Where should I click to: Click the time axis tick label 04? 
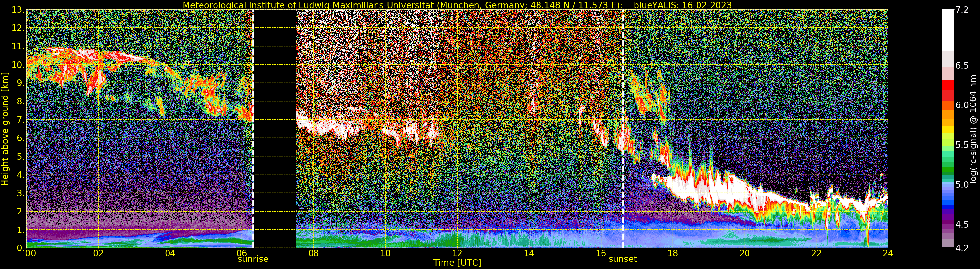point(170,253)
